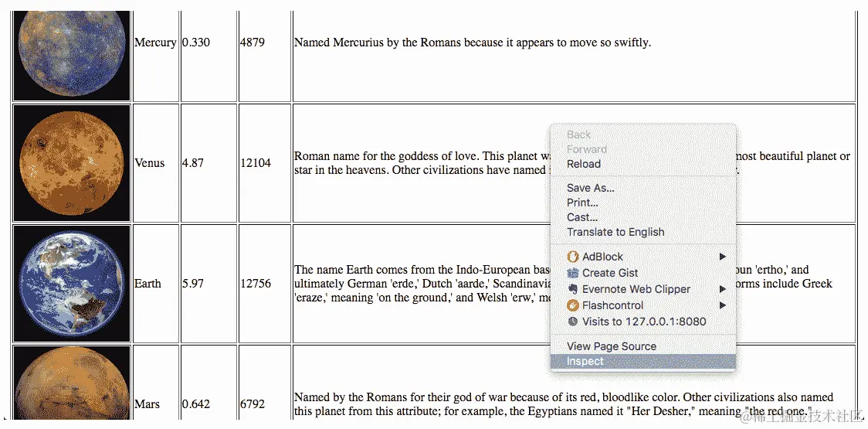
Task: Expand the Flashcontrol submenu arrow
Action: click(722, 305)
